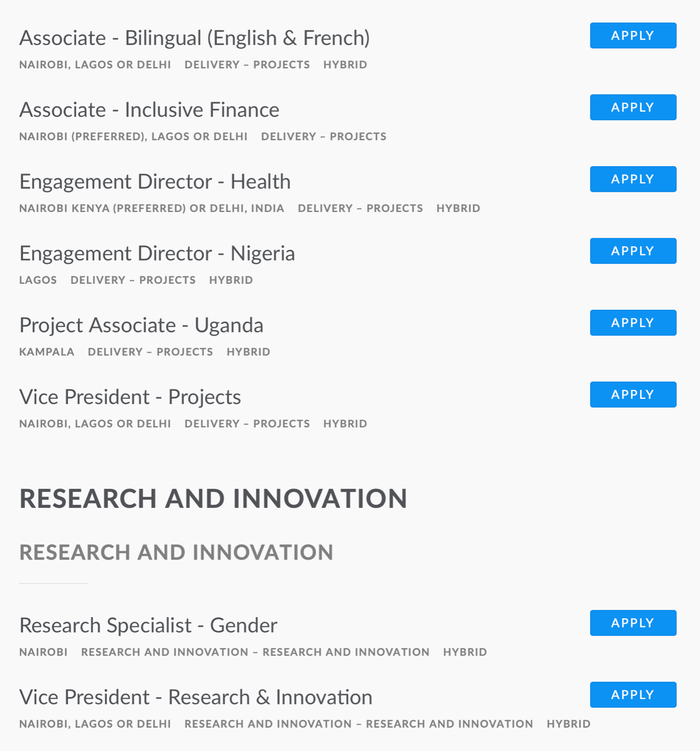700x751 pixels.
Task: Click the grey Research and Innovation subheading
Action: [176, 552]
